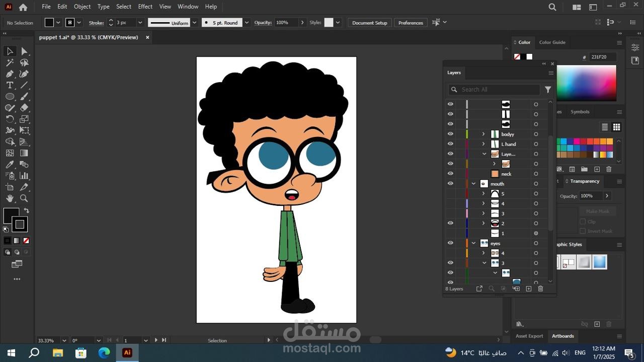Show mouth sublayer 5
The width and height of the screenshot is (644, 362).
pyautogui.click(x=450, y=193)
